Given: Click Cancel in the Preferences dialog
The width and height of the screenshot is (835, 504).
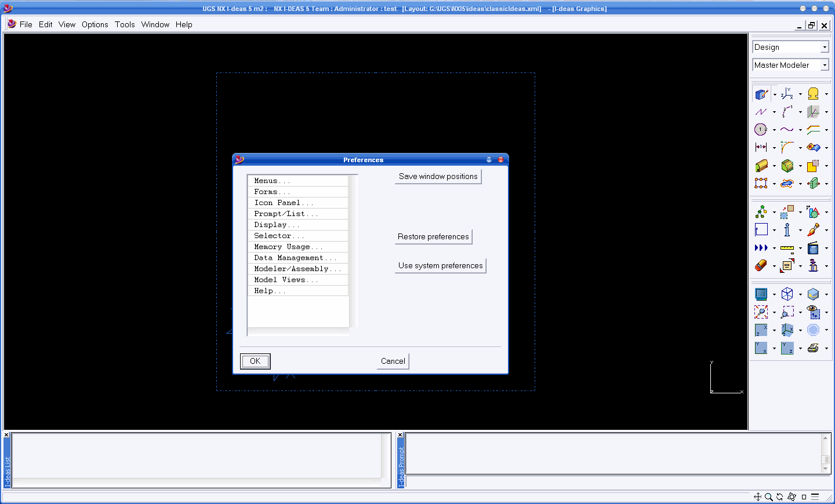Looking at the screenshot, I should [x=393, y=361].
